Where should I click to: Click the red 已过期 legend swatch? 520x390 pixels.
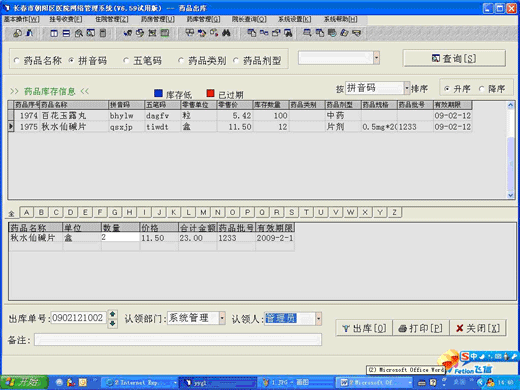[x=210, y=93]
